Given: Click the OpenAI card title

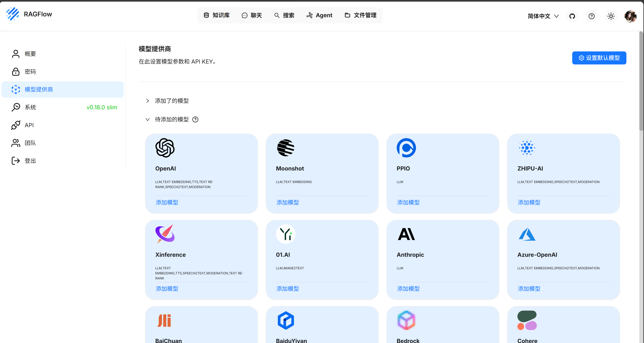Looking at the screenshot, I should click(166, 168).
